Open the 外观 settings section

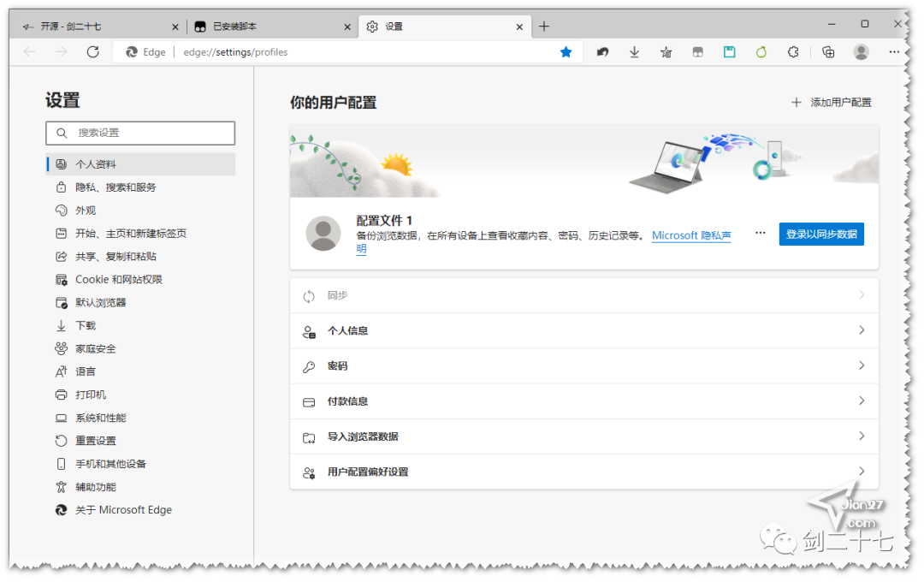(141, 211)
